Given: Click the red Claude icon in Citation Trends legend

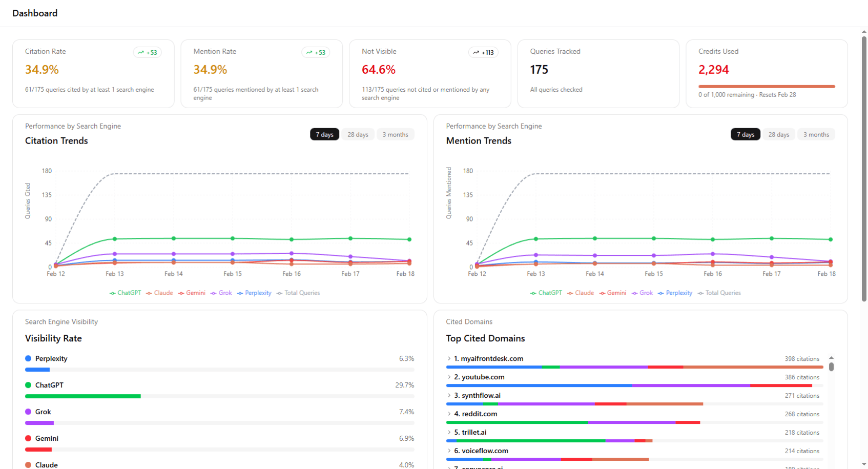Looking at the screenshot, I should coord(148,293).
